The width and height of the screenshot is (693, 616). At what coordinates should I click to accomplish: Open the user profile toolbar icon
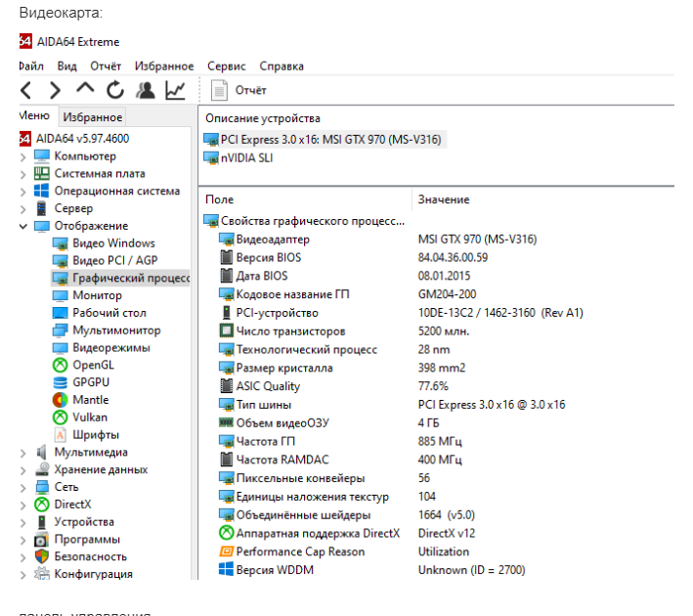(146, 91)
